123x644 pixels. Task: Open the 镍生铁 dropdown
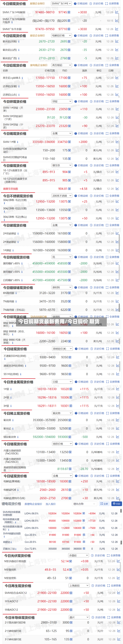[x=62, y=165]
